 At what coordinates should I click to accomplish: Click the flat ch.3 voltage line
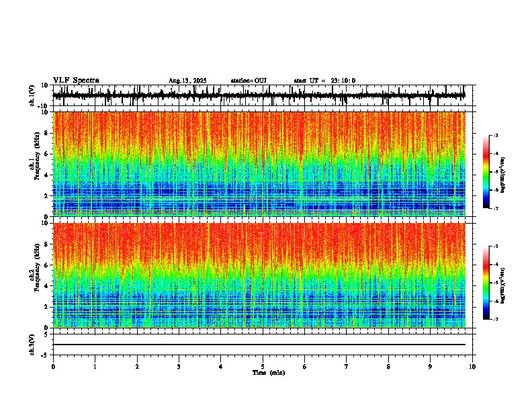coord(259,345)
